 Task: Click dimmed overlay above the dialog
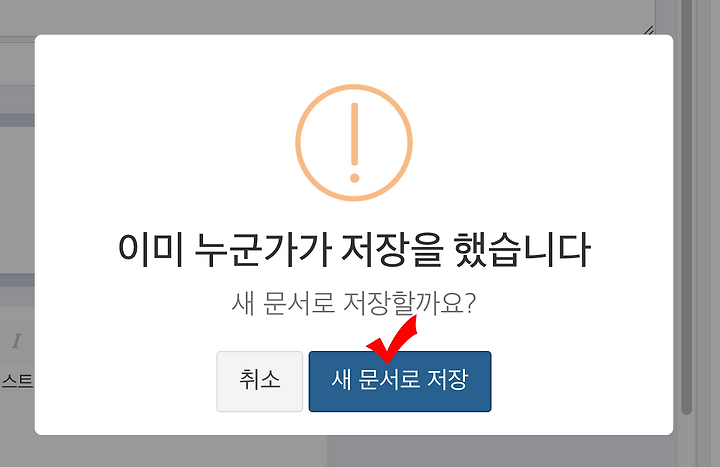click(x=321, y=17)
